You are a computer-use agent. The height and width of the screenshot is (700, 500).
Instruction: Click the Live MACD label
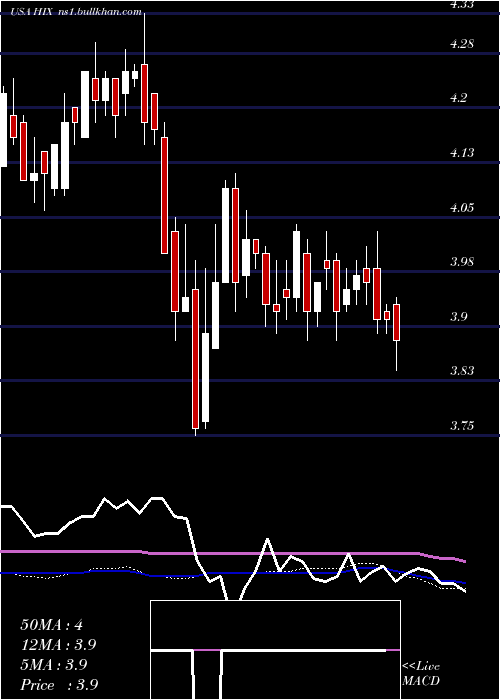(x=421, y=673)
